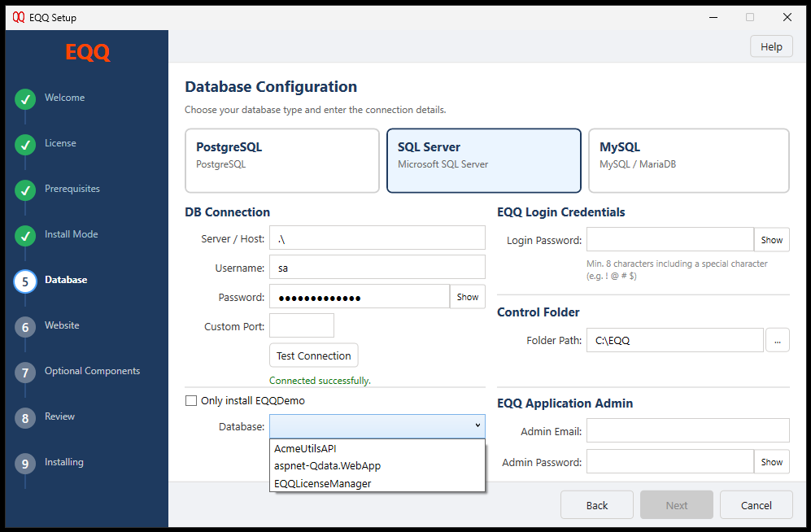
Task: Click the Min. 8 characters password hint
Action: (x=677, y=269)
